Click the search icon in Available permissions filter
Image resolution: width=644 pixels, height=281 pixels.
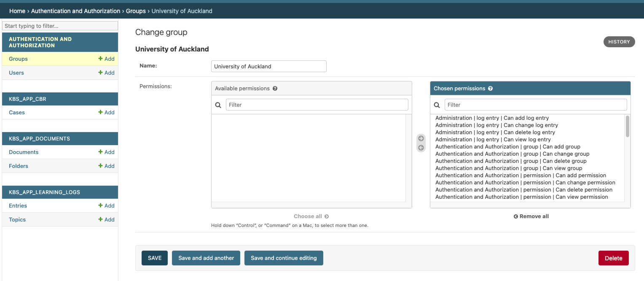(x=218, y=104)
